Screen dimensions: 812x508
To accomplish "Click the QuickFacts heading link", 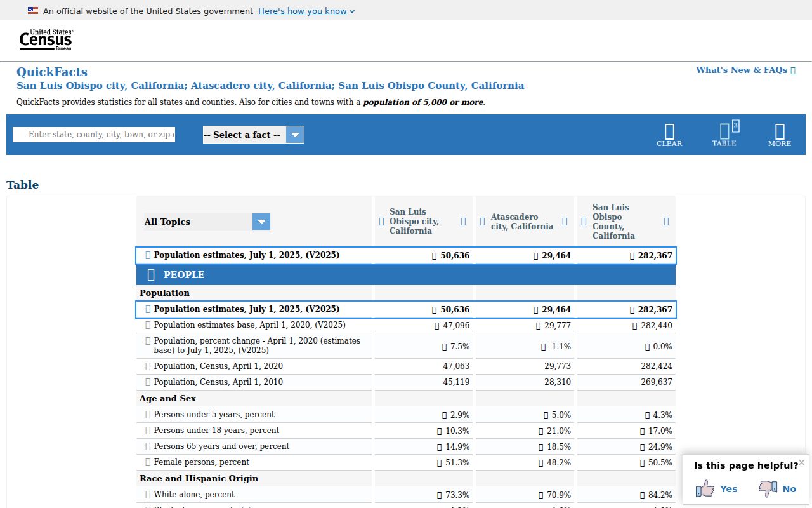I will click(52, 72).
